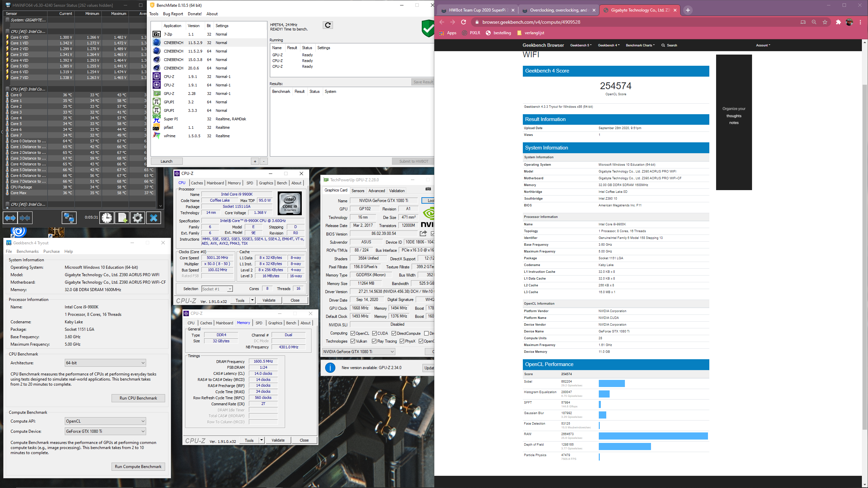Switch to Mainboard tab in CPU-Z CPU window
The width and height of the screenshot is (868, 488).
pyautogui.click(x=215, y=183)
